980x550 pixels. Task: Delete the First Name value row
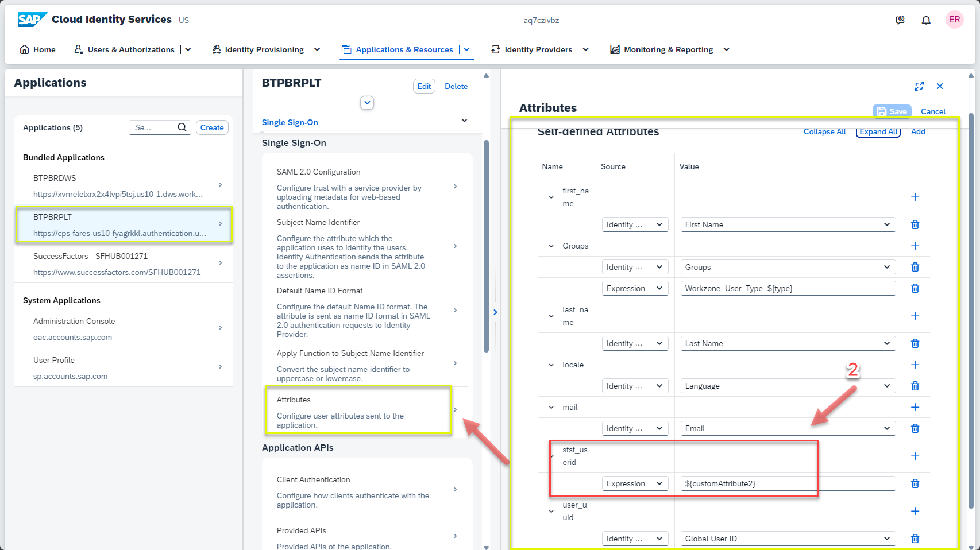(x=915, y=224)
